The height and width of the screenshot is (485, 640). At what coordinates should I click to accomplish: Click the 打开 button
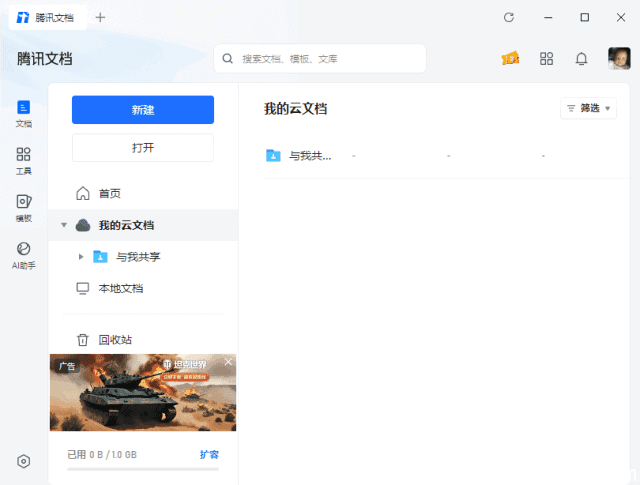143,148
